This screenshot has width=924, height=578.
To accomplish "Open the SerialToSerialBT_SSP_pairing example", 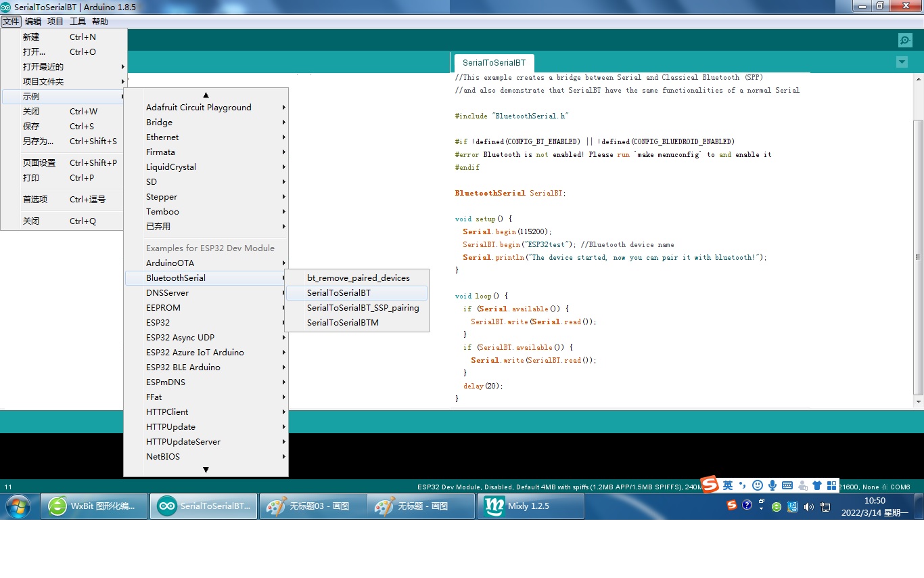I will 357,308.
